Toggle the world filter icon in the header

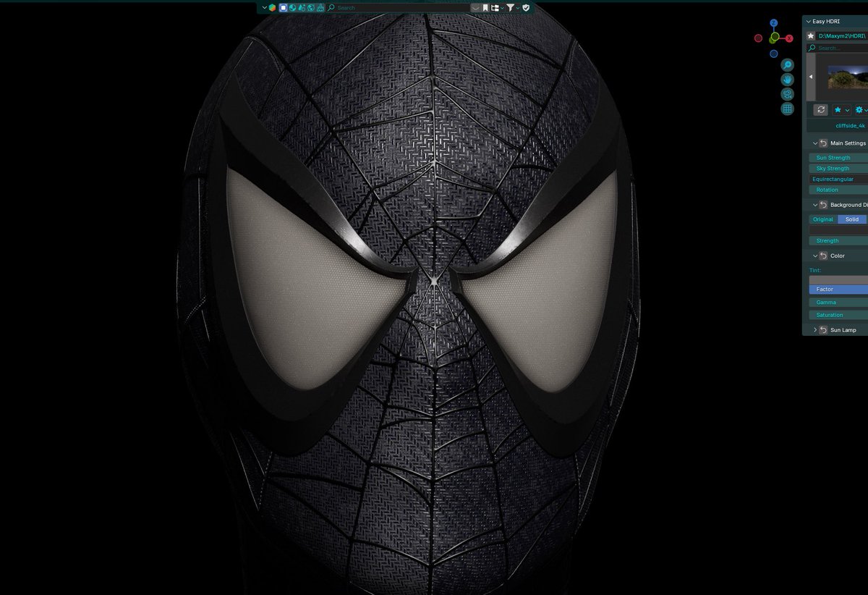[x=310, y=7]
